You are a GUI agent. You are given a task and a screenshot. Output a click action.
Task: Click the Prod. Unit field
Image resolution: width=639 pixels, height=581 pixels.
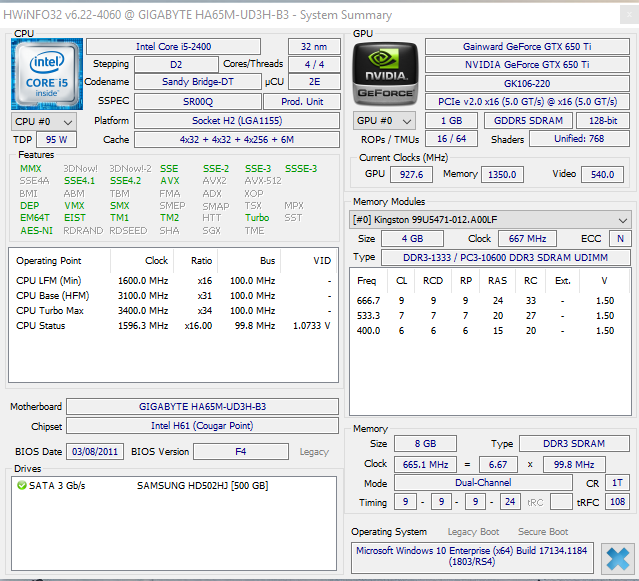tap(302, 101)
